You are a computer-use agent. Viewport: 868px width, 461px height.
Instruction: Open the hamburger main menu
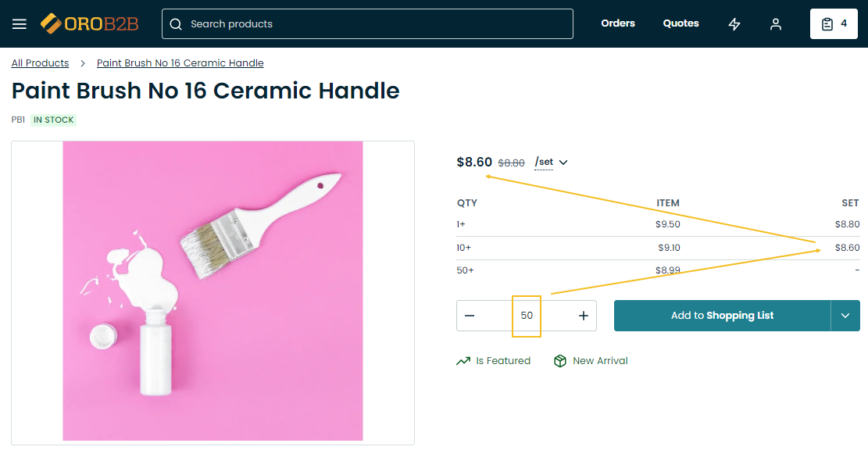20,24
